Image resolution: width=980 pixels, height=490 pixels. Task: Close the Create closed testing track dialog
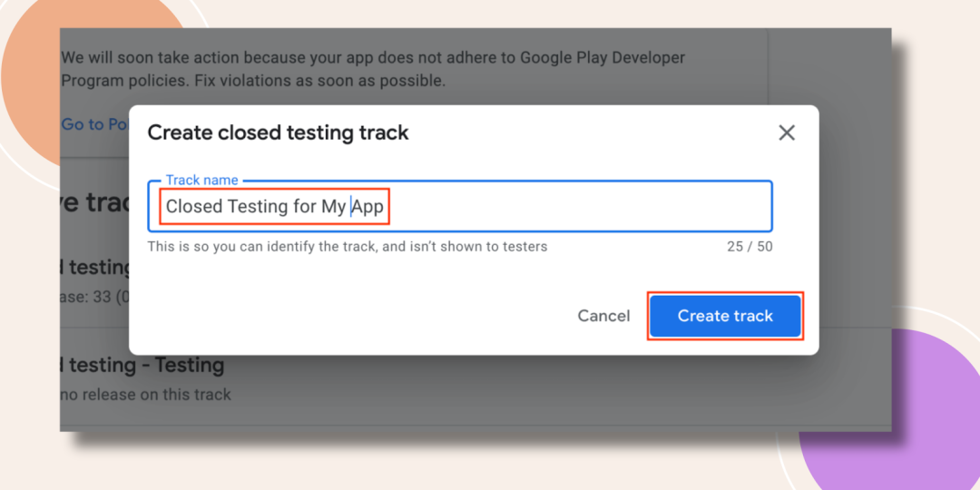coord(786,132)
